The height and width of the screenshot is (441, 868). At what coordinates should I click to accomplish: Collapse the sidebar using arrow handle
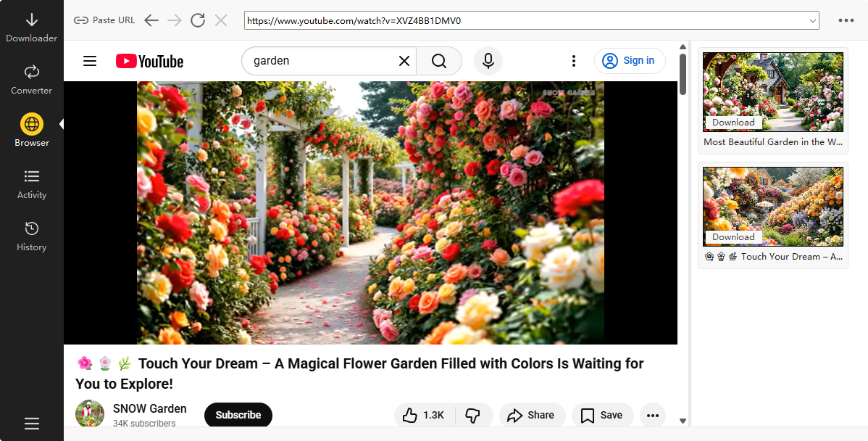point(62,124)
